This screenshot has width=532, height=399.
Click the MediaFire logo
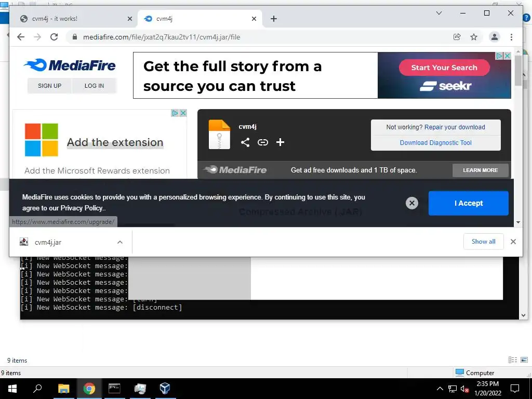pos(70,65)
